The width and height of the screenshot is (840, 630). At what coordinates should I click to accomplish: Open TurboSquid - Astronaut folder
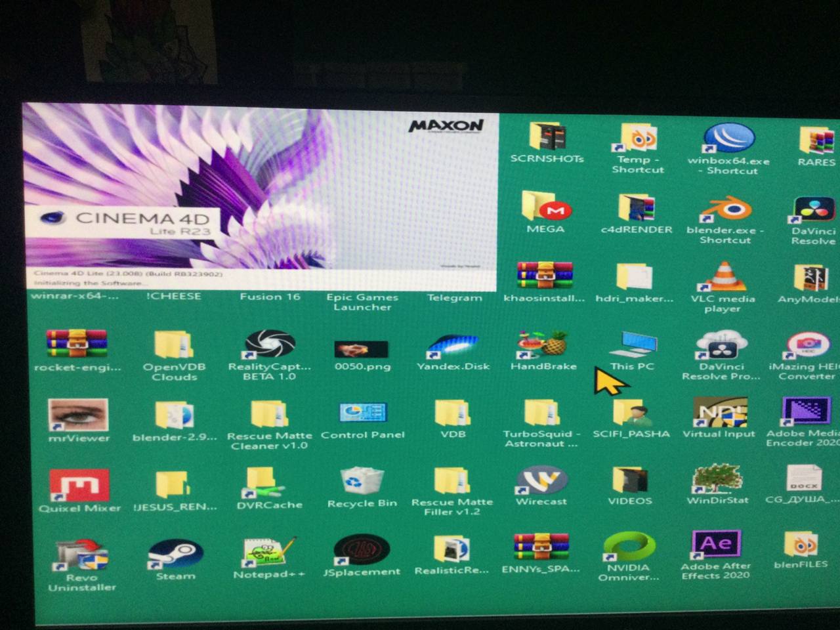point(541,413)
